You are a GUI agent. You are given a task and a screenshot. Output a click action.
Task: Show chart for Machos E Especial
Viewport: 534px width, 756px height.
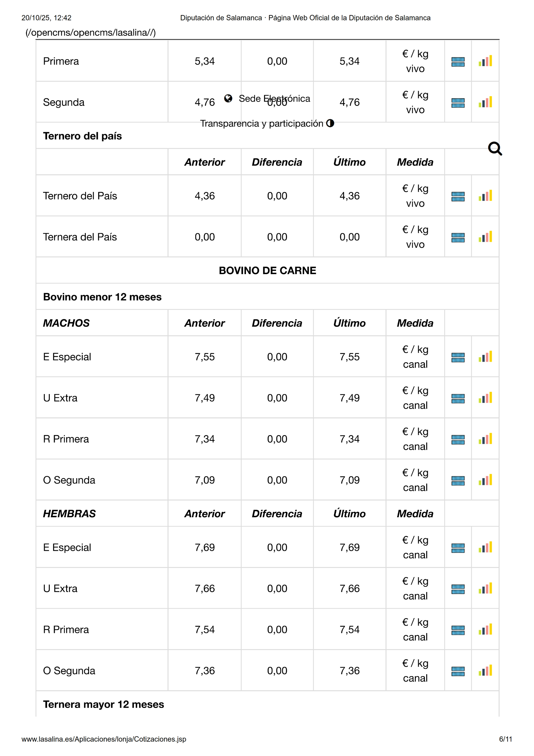coord(485,357)
